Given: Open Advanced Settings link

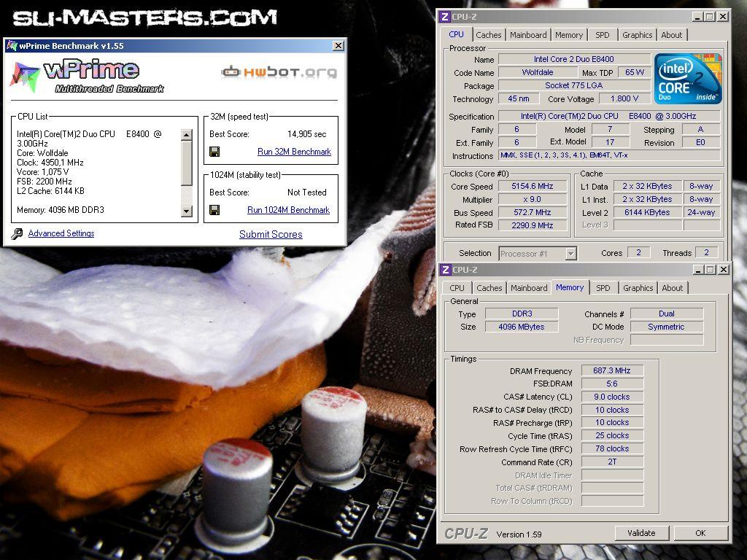Looking at the screenshot, I should pos(61,233).
